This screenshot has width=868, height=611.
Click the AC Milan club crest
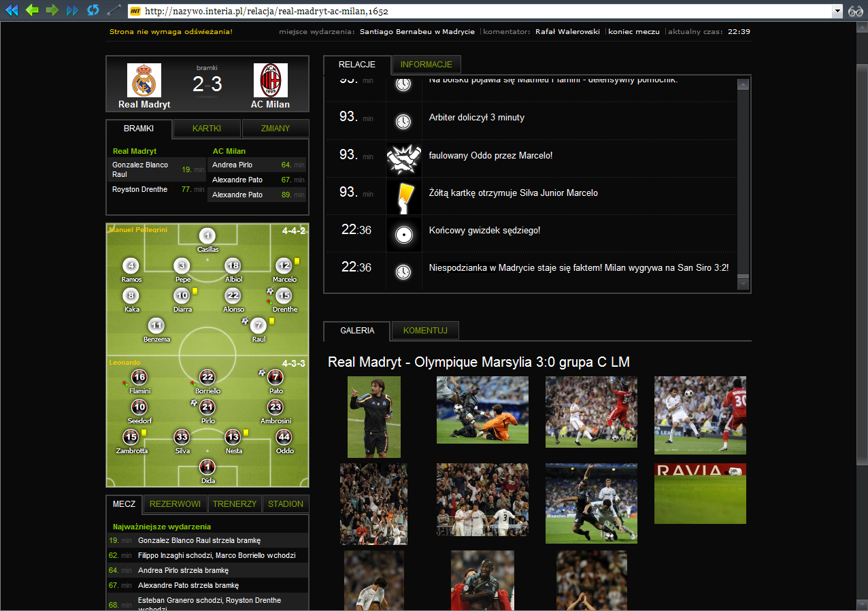271,81
